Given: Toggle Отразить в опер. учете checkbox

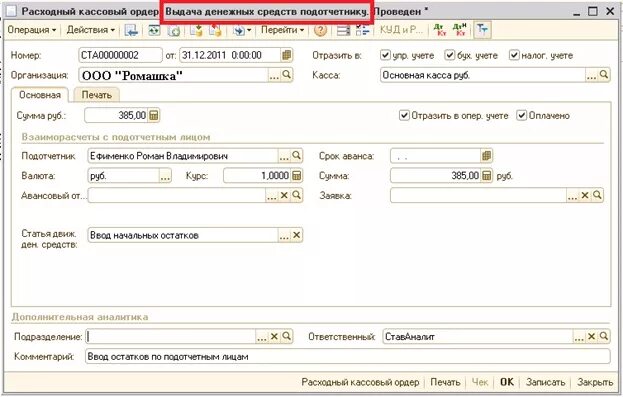Looking at the screenshot, I should (404, 115).
